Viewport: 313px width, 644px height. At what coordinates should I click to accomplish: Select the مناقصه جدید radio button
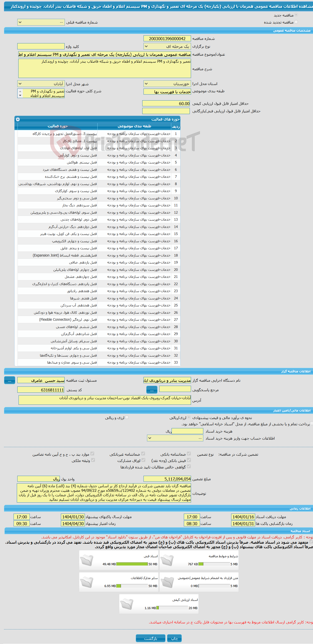[x=296, y=15]
